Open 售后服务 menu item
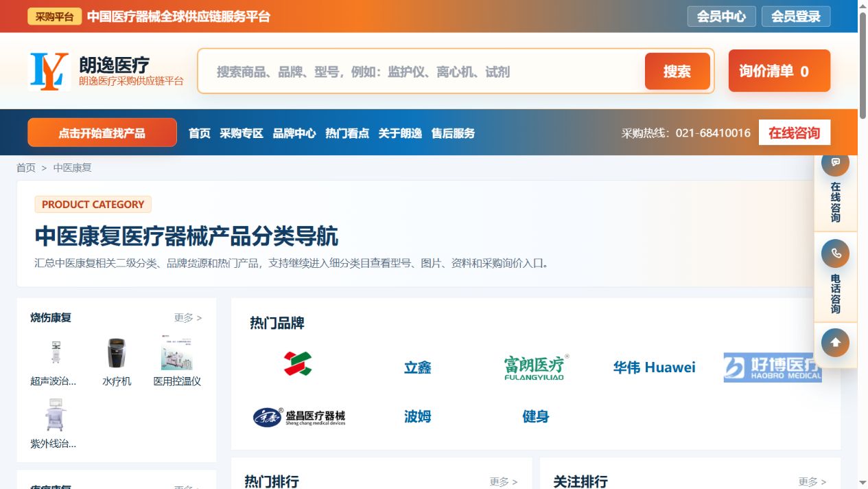 coord(453,133)
